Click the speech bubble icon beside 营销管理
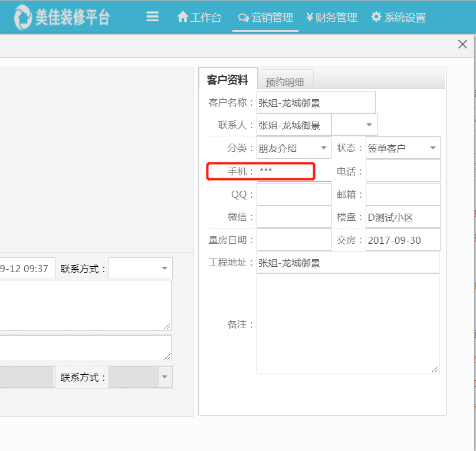The height and width of the screenshot is (451, 476). tap(242, 18)
